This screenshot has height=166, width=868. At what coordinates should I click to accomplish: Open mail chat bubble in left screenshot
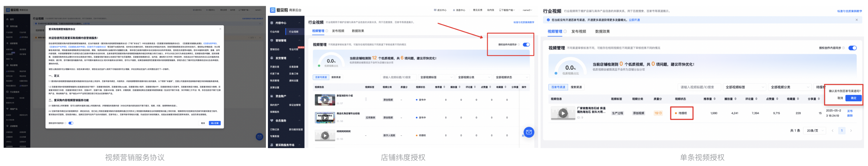coord(259,136)
